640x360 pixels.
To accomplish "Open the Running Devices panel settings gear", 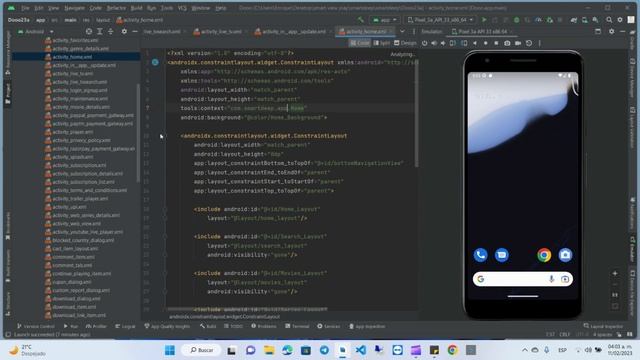I will (611, 31).
